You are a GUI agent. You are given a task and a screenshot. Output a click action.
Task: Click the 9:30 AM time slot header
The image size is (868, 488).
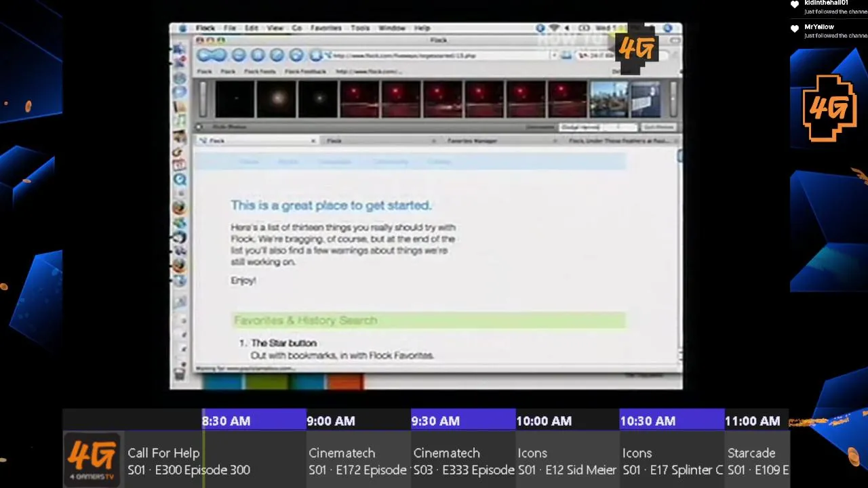[x=462, y=421]
